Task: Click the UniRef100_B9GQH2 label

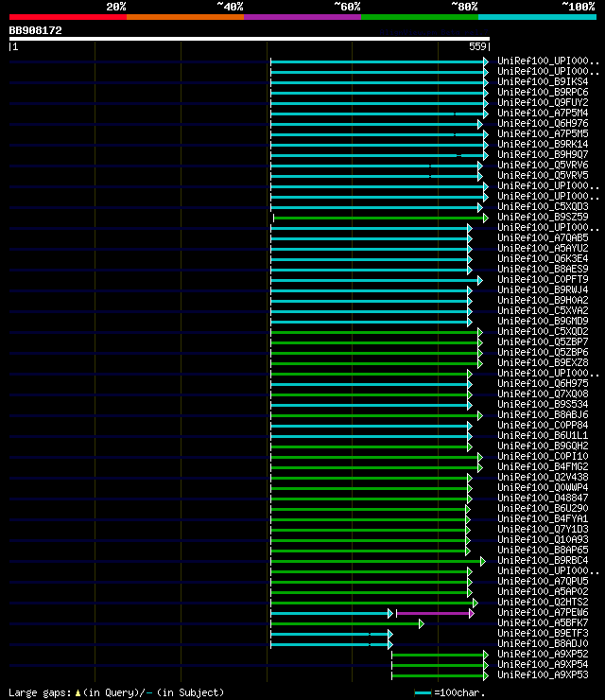Action: click(x=543, y=446)
